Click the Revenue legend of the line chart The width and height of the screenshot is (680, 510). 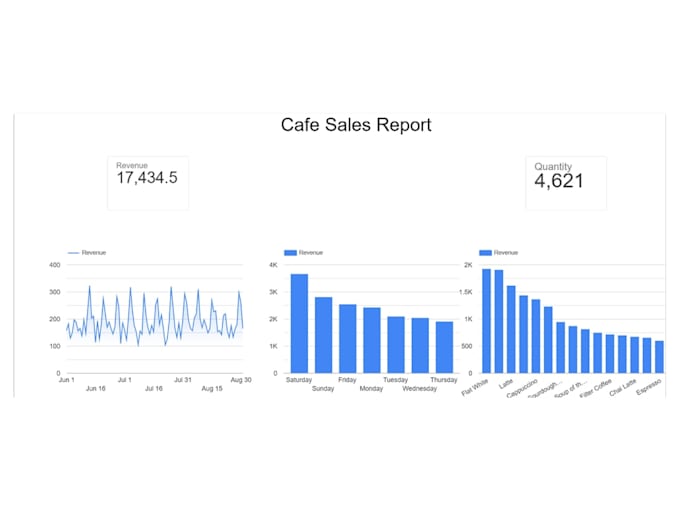pos(87,252)
